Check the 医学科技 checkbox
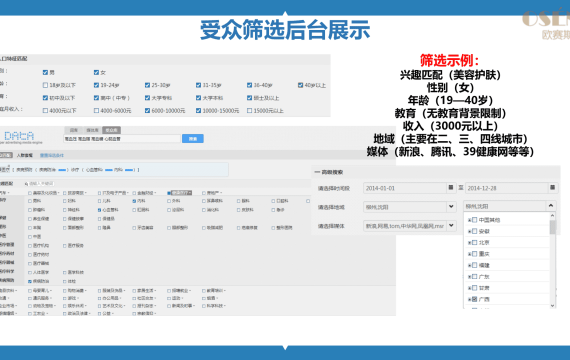 [65, 272]
